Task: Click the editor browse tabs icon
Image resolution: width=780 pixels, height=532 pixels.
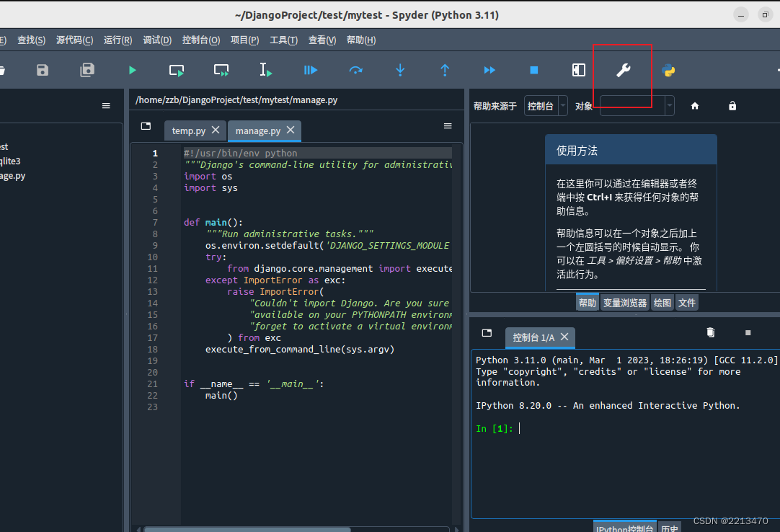Action: point(146,126)
